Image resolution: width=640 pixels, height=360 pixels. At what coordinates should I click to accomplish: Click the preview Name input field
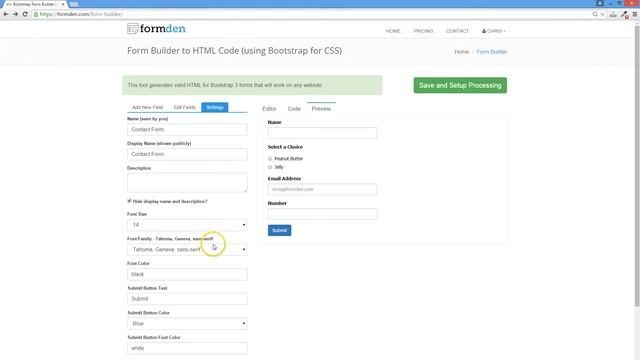[322, 133]
